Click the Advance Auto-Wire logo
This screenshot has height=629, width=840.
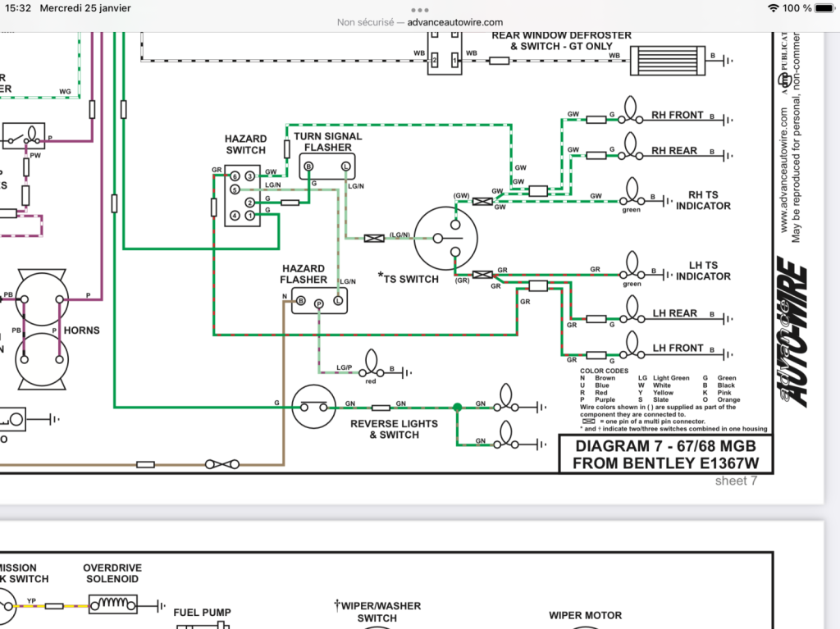pyautogui.click(x=792, y=331)
